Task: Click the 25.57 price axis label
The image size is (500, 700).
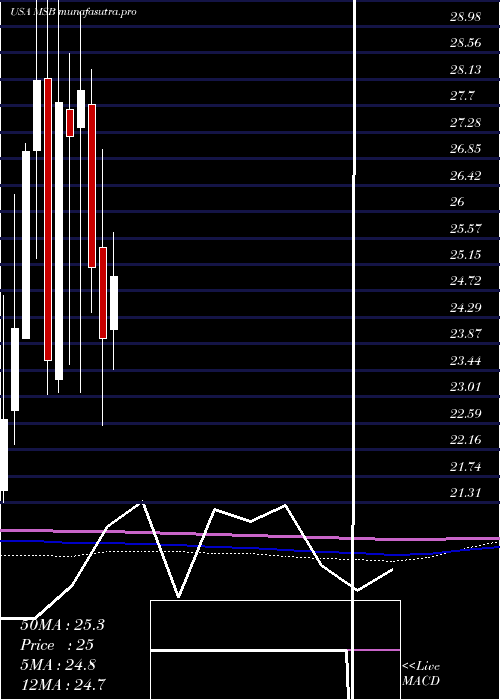Action: pos(465,229)
